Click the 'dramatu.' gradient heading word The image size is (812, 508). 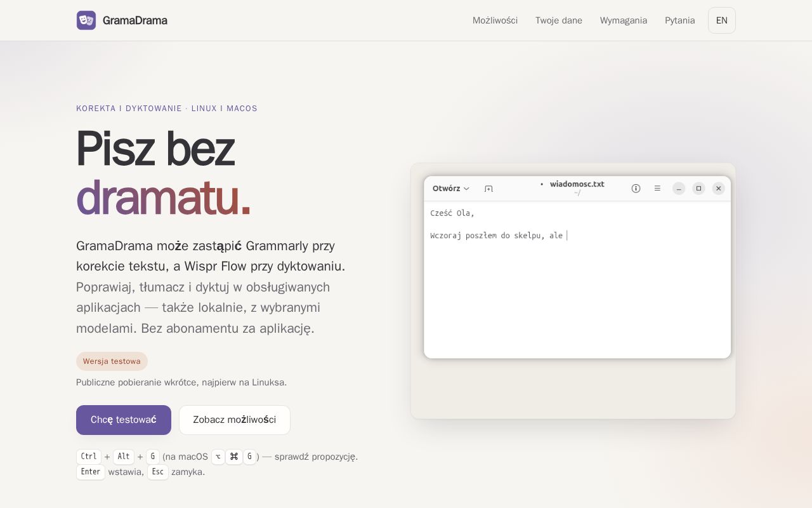[164, 197]
